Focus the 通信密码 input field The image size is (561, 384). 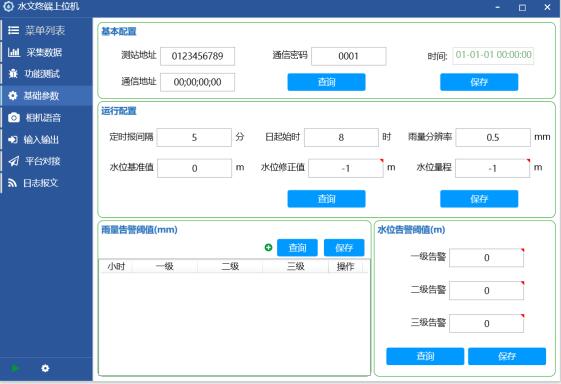[349, 56]
